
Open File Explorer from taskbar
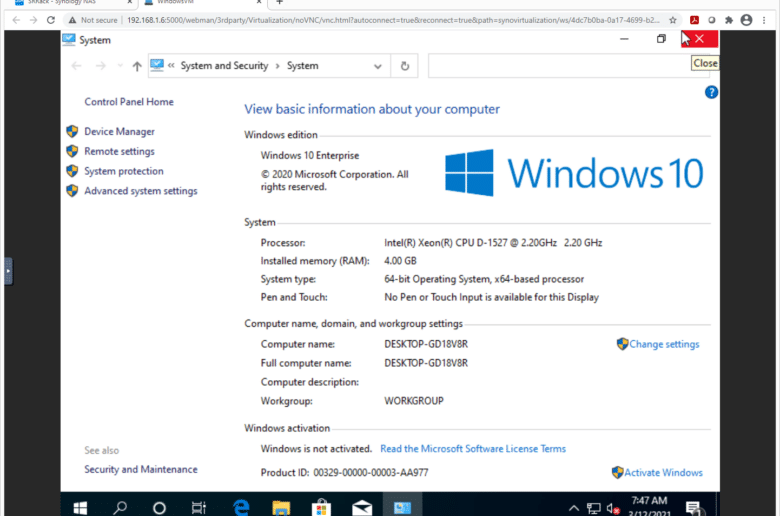(x=281, y=508)
